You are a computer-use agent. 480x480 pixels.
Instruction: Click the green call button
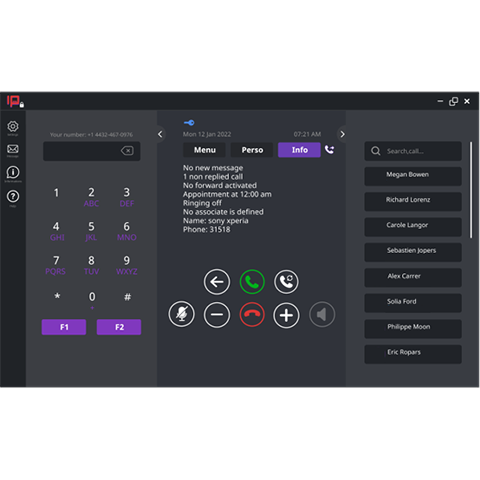[252, 282]
